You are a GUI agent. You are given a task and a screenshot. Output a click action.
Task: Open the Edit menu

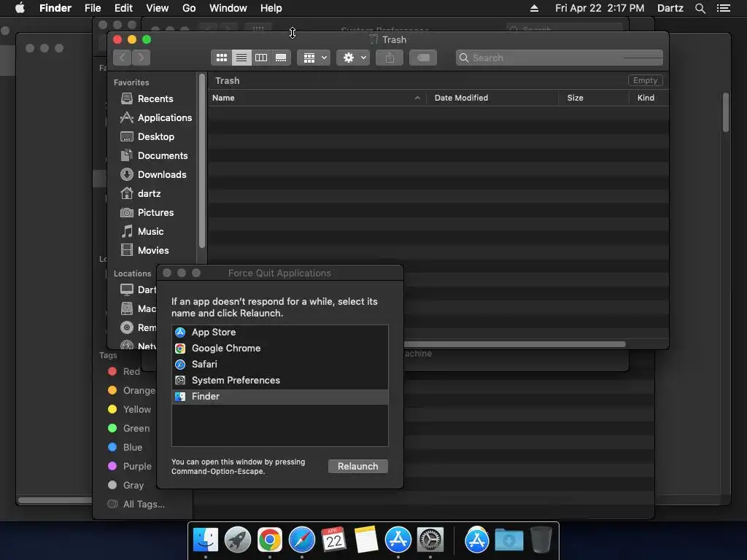(x=123, y=8)
